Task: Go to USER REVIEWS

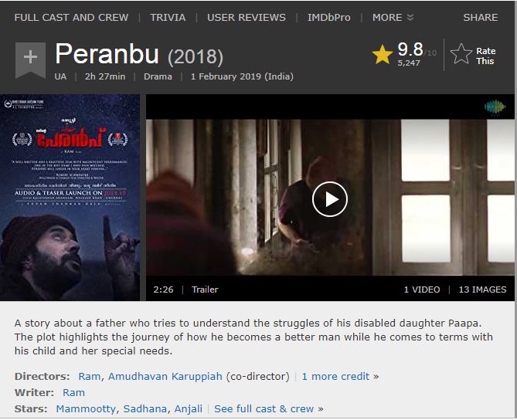Action: 247,18
